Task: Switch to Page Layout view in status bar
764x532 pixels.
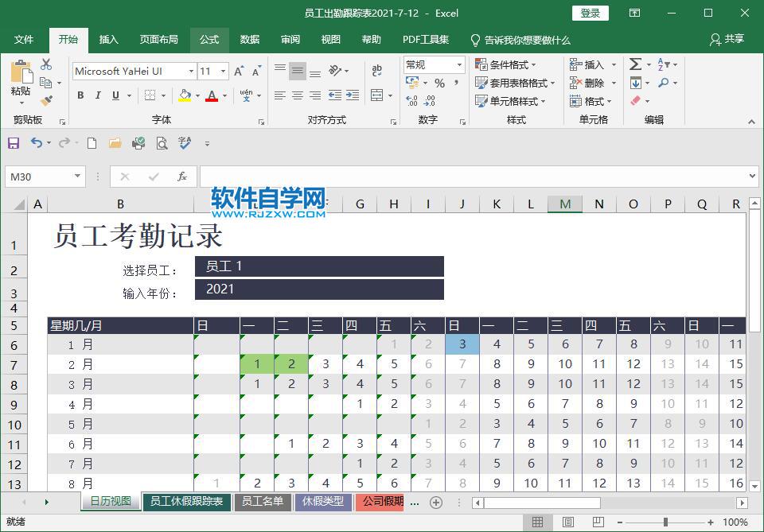Action: [567, 522]
